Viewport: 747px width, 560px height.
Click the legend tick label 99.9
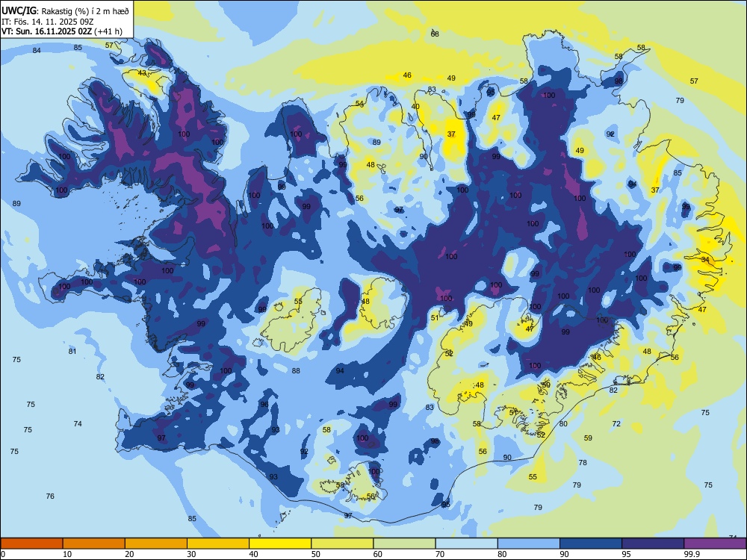click(691, 554)
